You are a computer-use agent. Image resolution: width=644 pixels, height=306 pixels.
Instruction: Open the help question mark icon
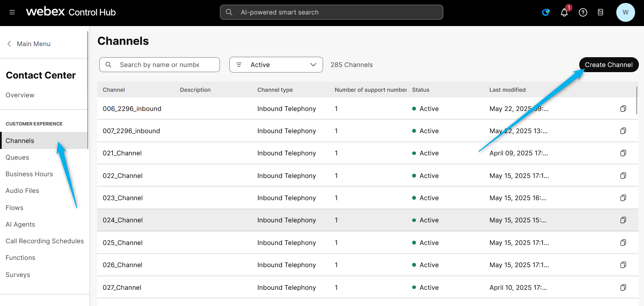click(x=583, y=12)
